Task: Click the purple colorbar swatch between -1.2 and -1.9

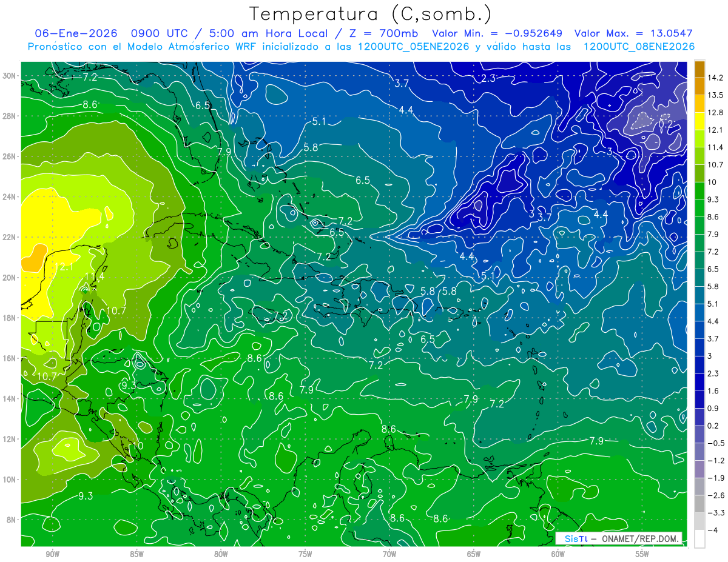Action: coord(699,469)
